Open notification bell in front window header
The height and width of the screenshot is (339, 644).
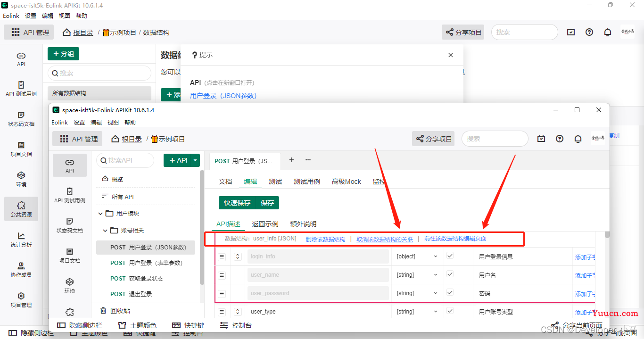point(578,139)
